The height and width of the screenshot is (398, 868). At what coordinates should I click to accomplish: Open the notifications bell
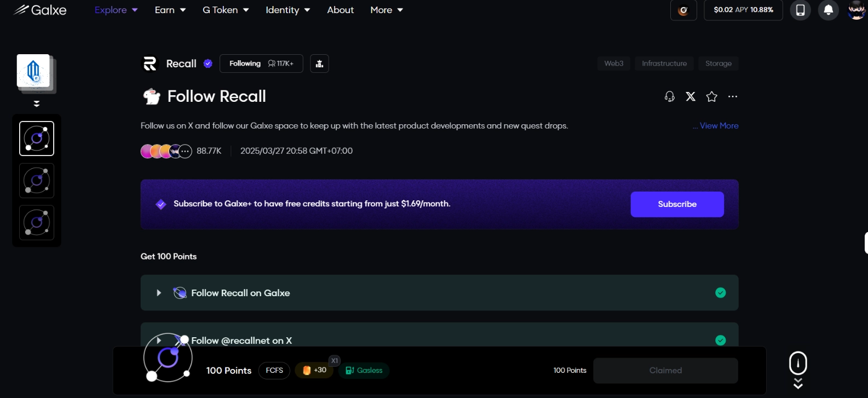[828, 10]
